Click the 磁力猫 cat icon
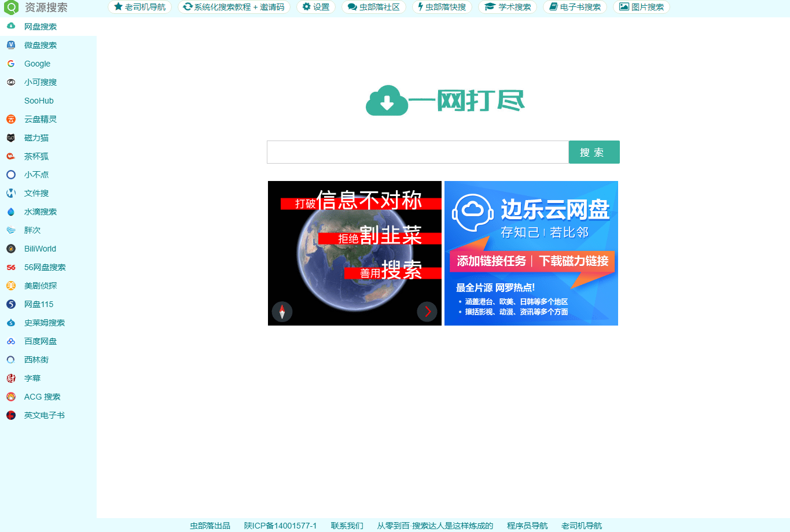790x532 pixels. pyautogui.click(x=10, y=138)
